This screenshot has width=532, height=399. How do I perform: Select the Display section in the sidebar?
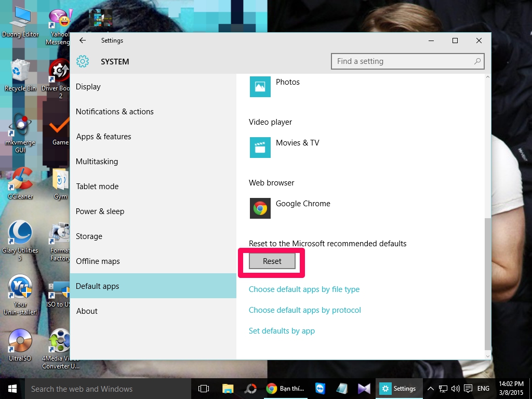point(88,87)
